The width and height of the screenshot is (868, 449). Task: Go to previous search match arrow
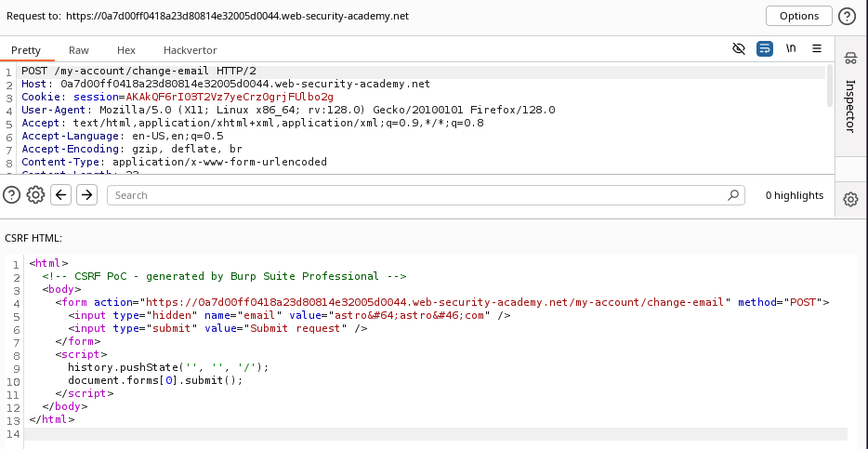61,195
